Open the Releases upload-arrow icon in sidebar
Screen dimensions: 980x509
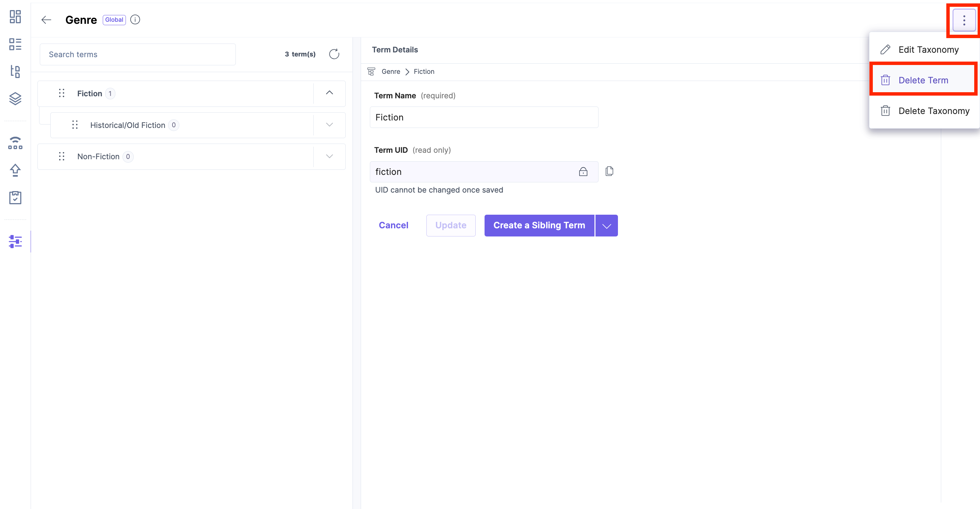[x=15, y=170]
